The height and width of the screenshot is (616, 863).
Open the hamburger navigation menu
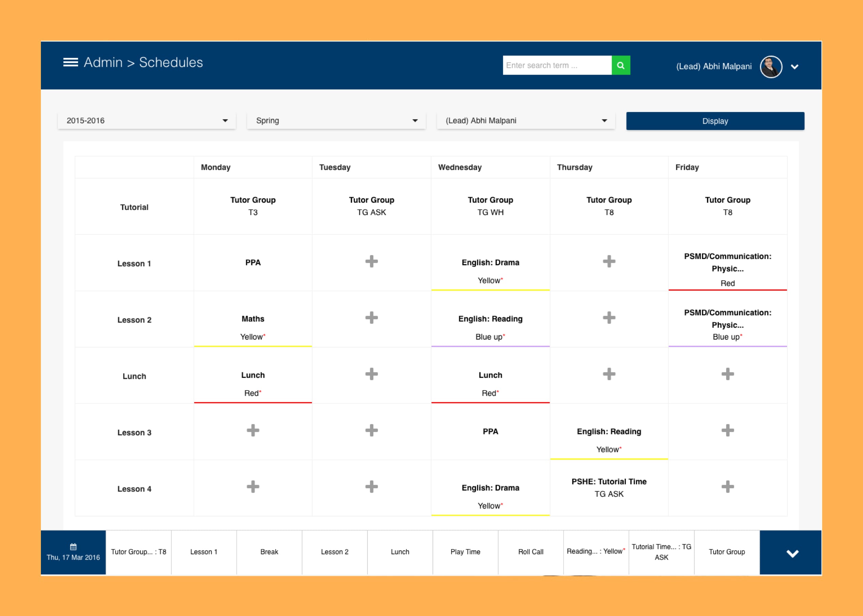(71, 62)
